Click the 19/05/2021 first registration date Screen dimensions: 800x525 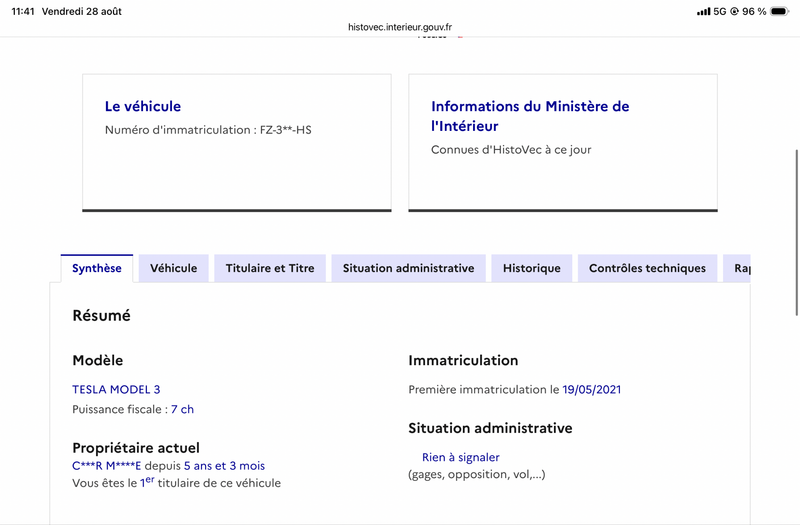(x=591, y=389)
